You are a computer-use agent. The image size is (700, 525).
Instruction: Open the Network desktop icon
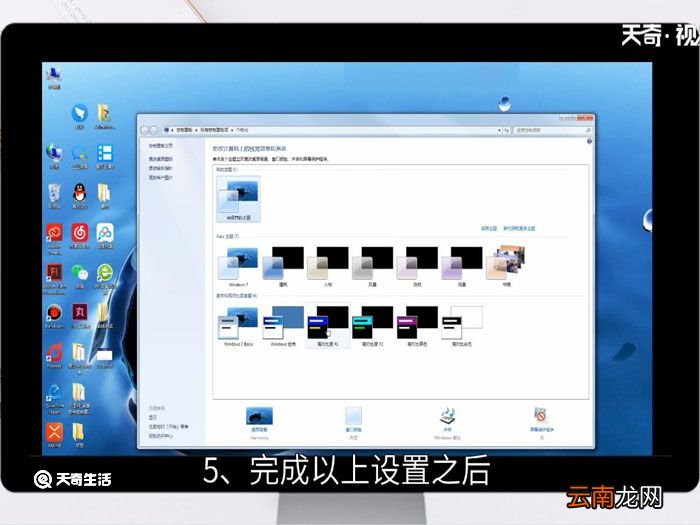tap(54, 157)
